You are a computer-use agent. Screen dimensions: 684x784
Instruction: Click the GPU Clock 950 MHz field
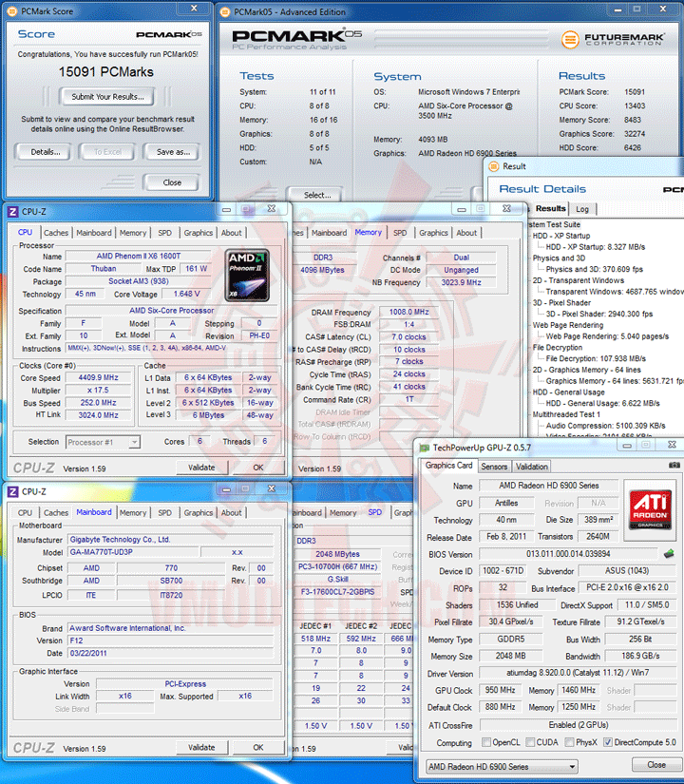tap(500, 690)
